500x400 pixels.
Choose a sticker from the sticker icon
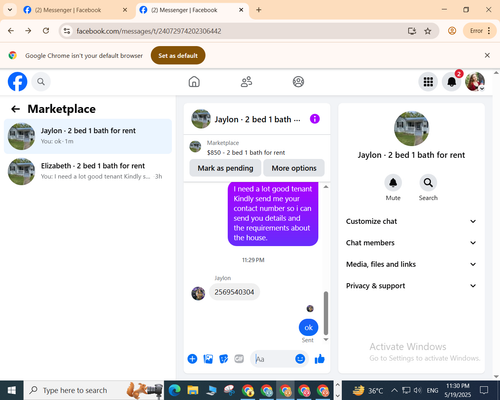(x=224, y=359)
